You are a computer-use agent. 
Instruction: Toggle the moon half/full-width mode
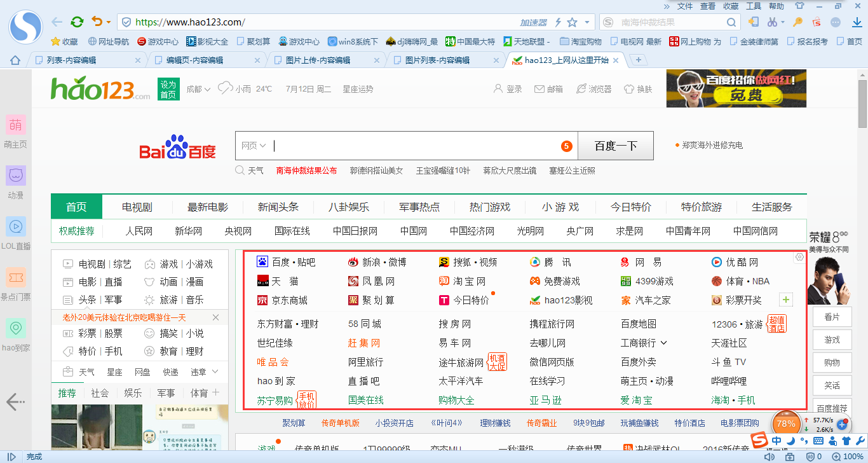[791, 441]
